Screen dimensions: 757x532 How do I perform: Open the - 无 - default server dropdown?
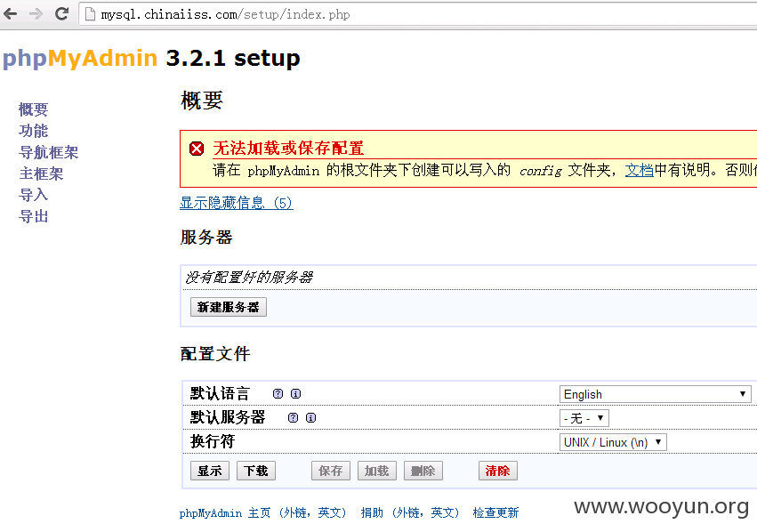tap(584, 418)
